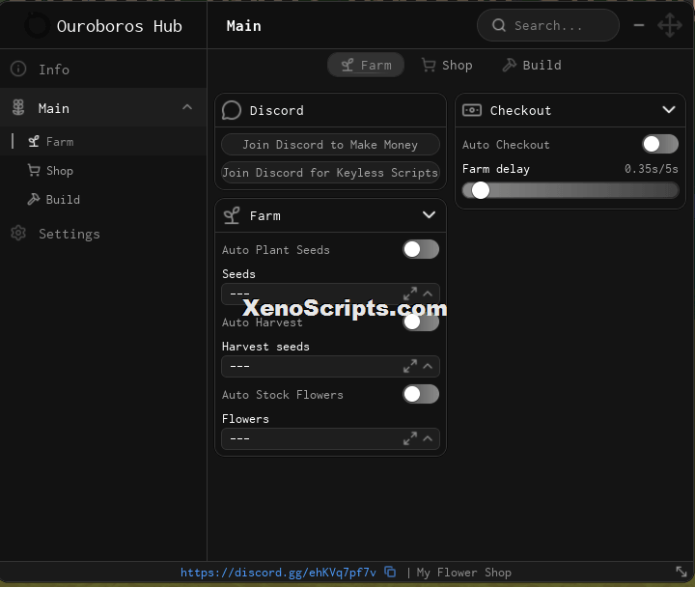Open the Flowers dropdown chevron
The height and width of the screenshot is (616, 695).
tap(428, 438)
